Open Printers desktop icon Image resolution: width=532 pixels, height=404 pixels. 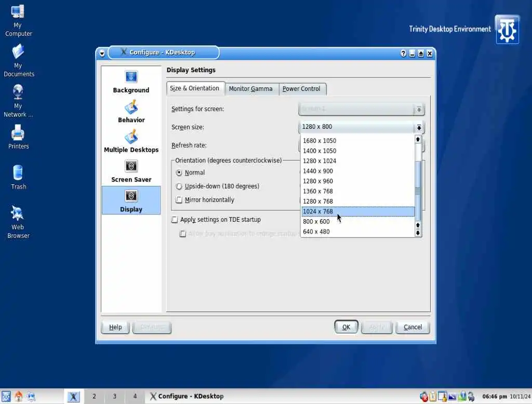[x=18, y=137]
